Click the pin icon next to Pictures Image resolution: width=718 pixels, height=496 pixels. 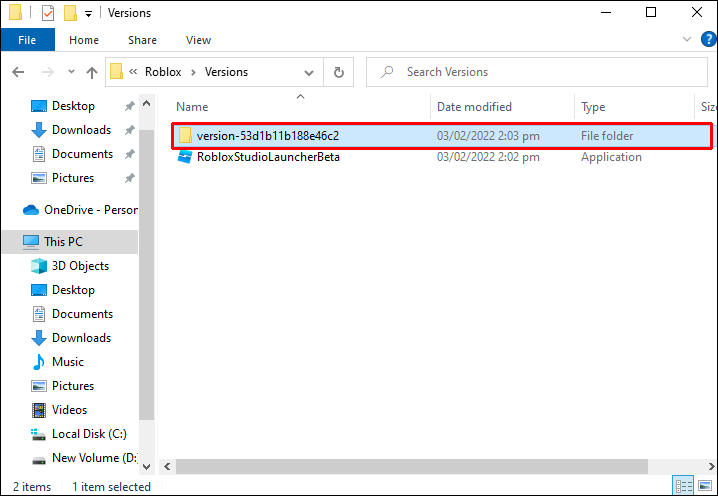[x=130, y=178]
